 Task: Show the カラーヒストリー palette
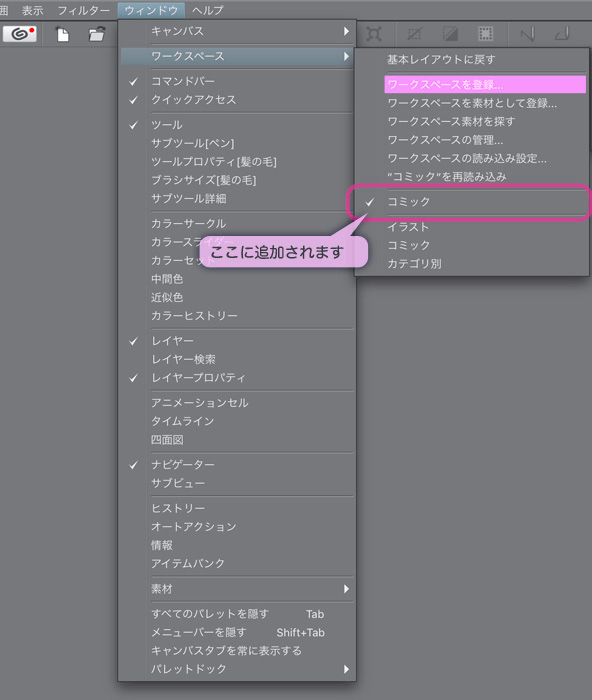click(x=238, y=316)
